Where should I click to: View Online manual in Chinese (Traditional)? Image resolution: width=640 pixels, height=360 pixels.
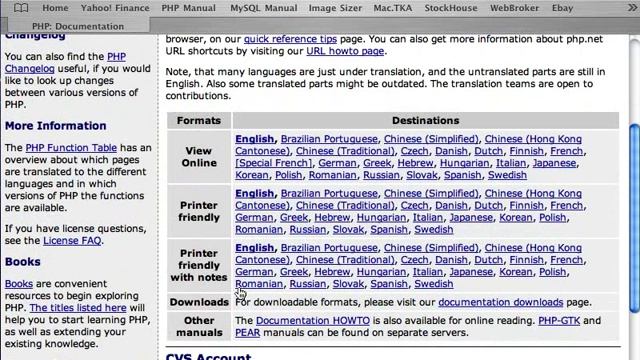point(345,151)
